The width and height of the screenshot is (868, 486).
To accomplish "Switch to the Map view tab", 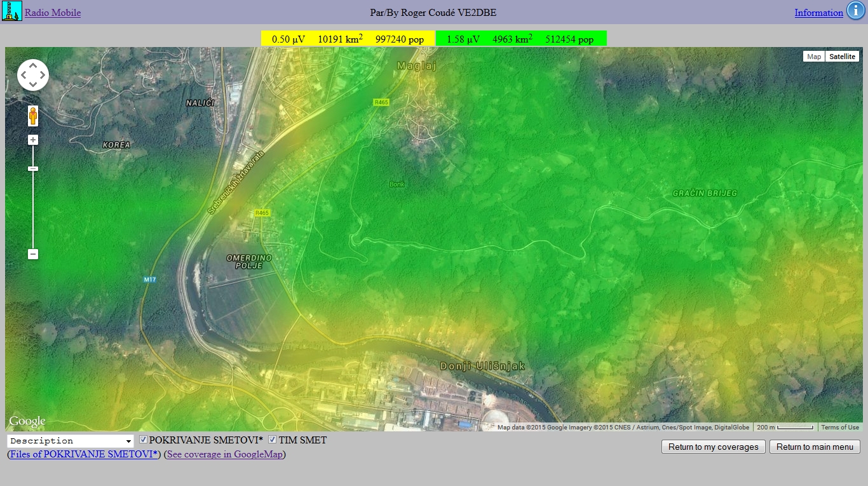I will (x=813, y=57).
